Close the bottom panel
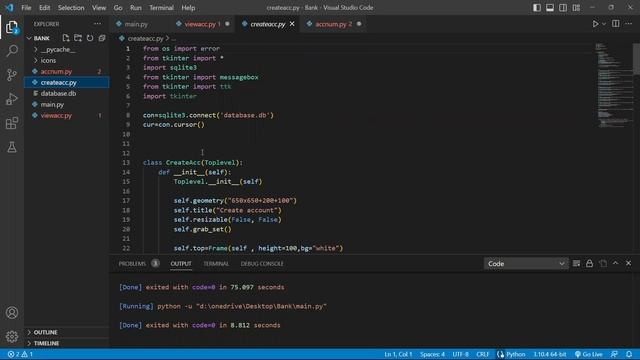The height and width of the screenshot is (360, 640). coord(629,264)
